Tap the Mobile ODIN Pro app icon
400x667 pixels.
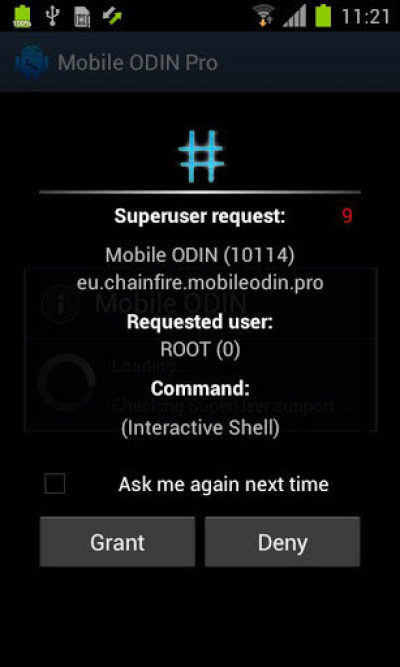pyautogui.click(x=31, y=62)
